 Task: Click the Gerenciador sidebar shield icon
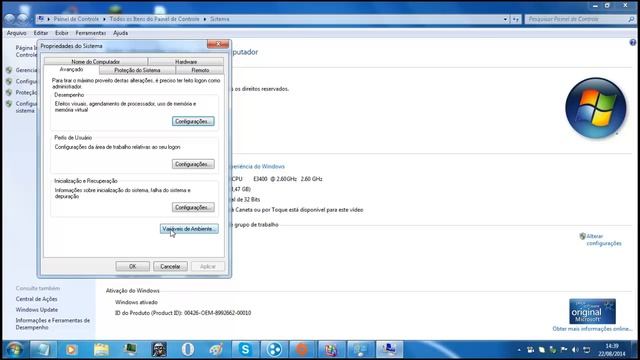tap(9, 70)
